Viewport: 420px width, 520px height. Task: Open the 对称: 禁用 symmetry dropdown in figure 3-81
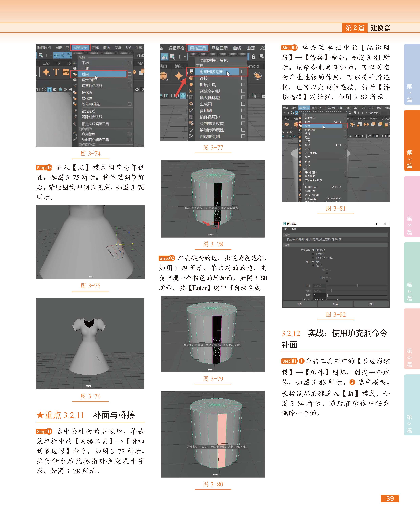[x=374, y=113]
